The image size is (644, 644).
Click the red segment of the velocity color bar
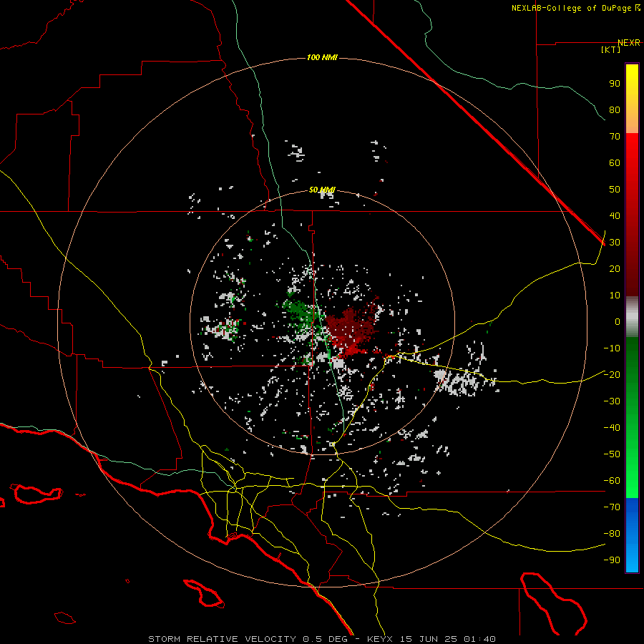(x=632, y=215)
